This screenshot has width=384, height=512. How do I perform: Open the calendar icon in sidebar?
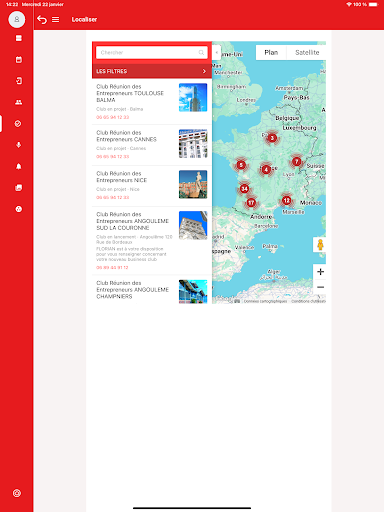click(x=19, y=60)
